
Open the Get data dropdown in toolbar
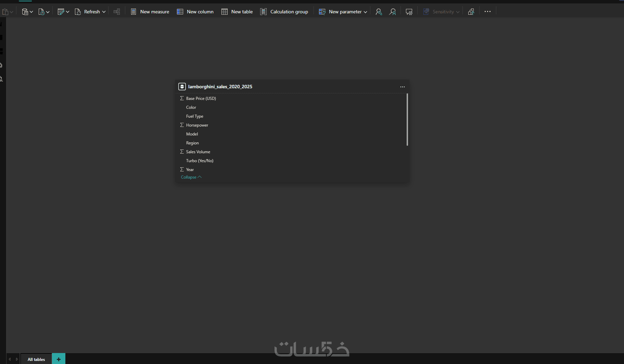click(x=27, y=12)
